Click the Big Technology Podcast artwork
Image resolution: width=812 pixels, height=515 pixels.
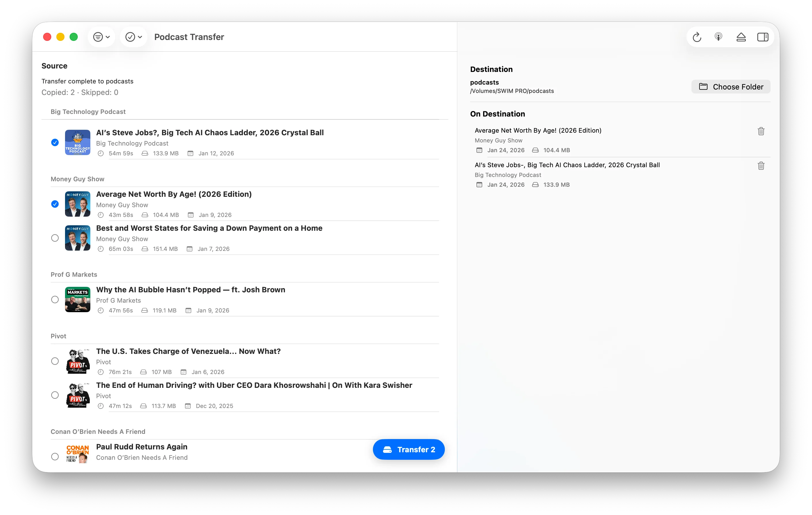tap(78, 142)
